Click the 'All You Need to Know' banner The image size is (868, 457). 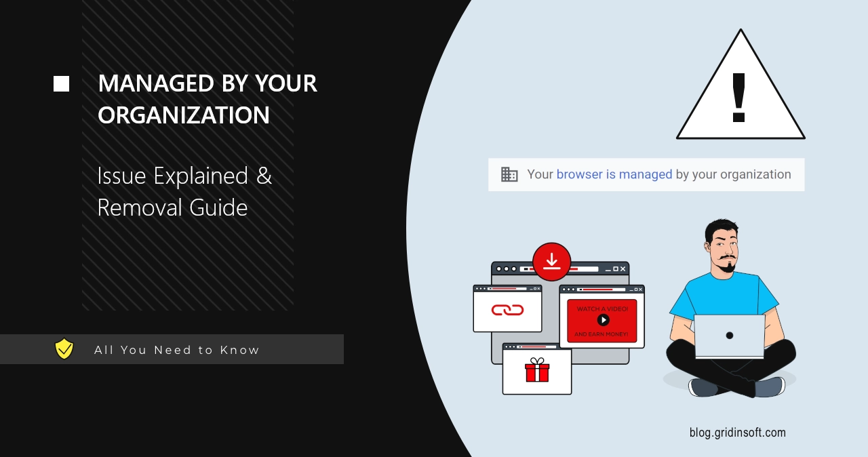click(x=178, y=350)
